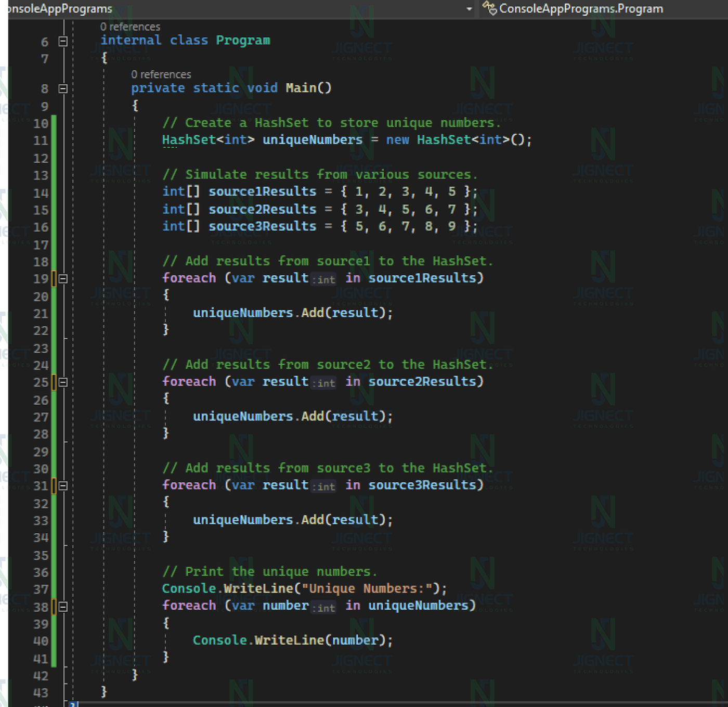
Task: Click the comment 'Simulate results from various sources'
Action: (x=320, y=174)
